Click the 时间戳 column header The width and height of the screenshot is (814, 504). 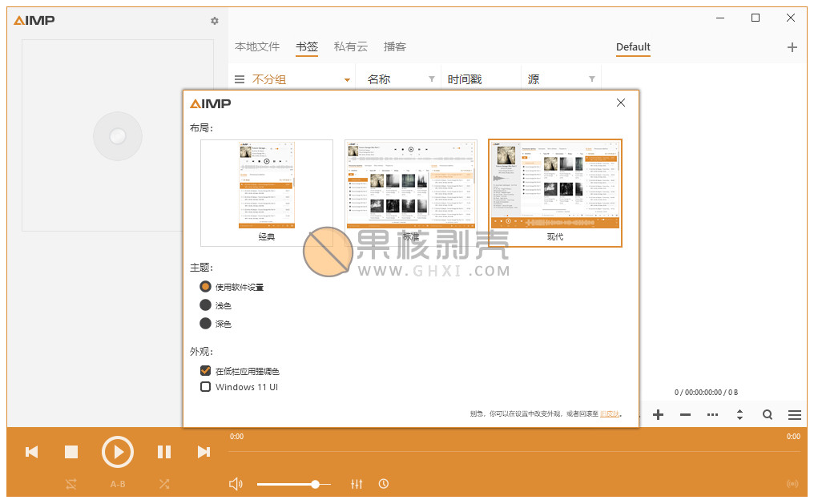465,79
